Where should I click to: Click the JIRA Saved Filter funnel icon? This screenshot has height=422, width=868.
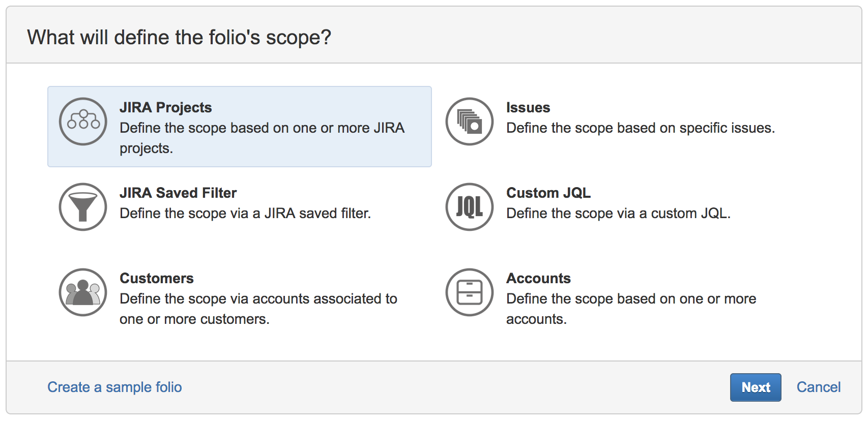pyautogui.click(x=82, y=207)
